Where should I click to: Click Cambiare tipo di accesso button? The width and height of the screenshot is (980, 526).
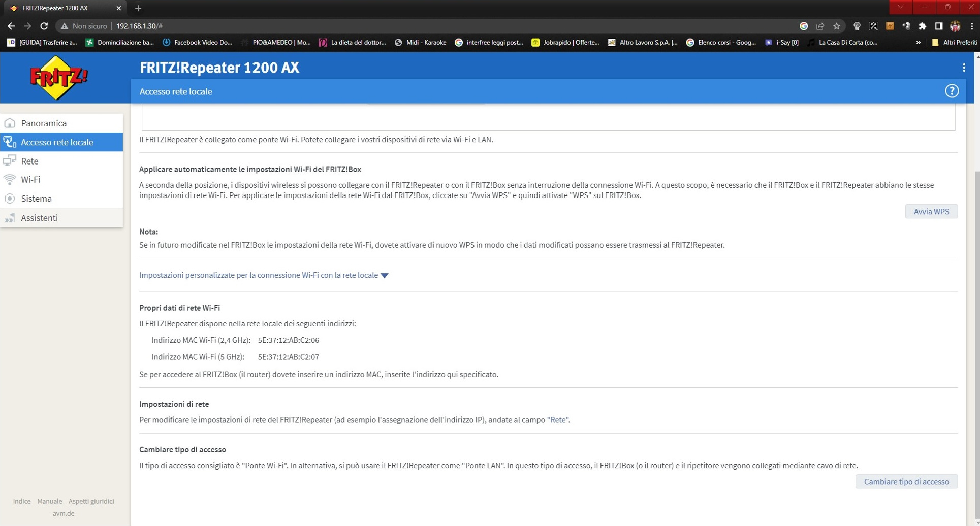(906, 482)
